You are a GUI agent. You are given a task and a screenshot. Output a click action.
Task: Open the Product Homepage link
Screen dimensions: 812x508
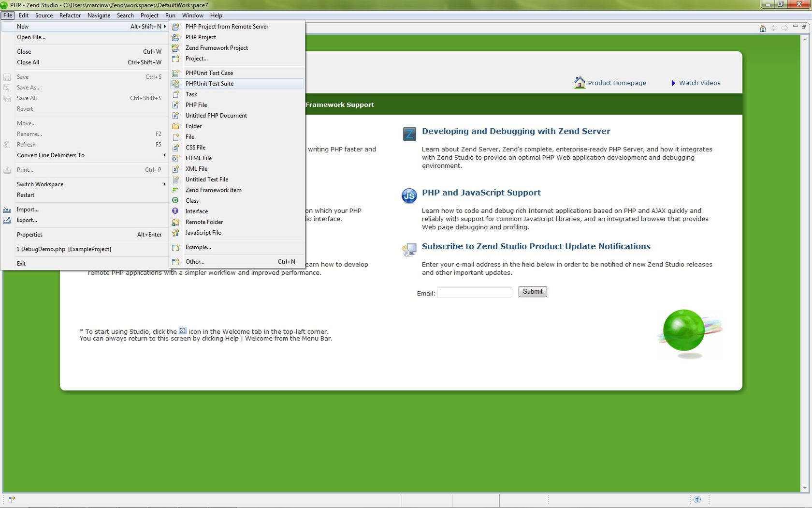(617, 83)
